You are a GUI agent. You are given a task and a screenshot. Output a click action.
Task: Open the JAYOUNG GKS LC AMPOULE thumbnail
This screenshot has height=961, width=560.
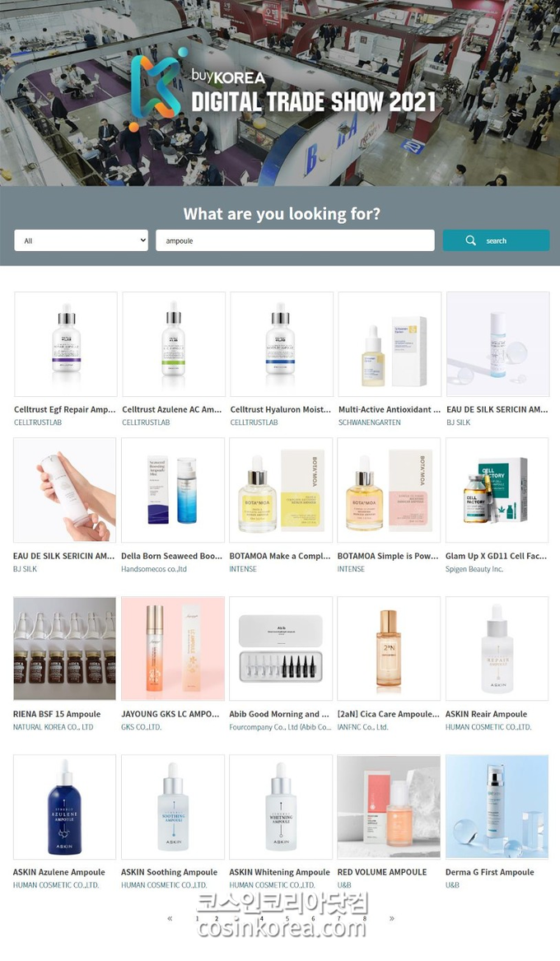point(173,648)
